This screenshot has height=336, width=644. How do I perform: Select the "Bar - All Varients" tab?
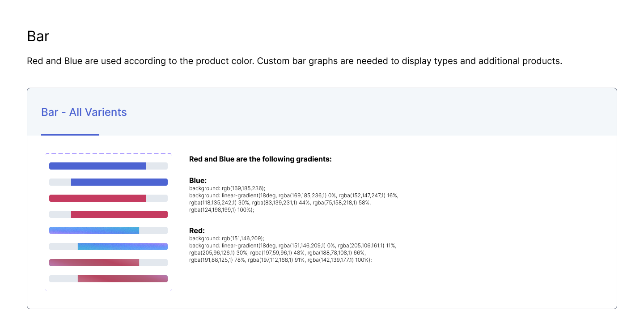pos(84,112)
